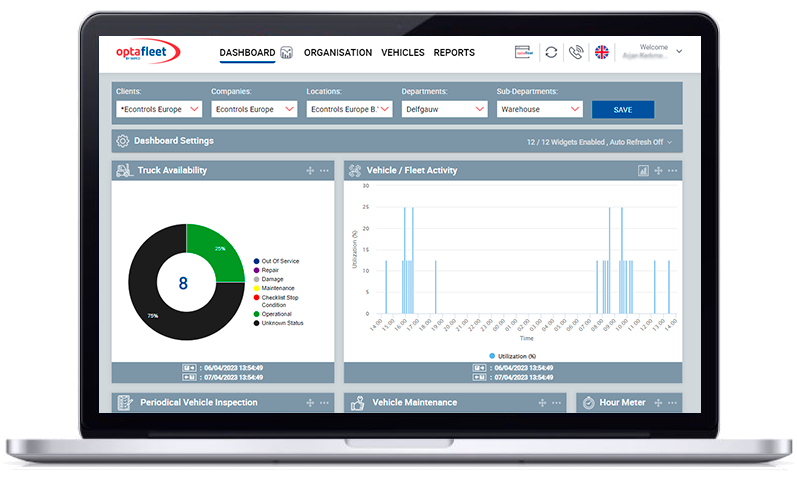Open the Departments dropdown showing Delfgauw
797x478 pixels.
point(444,109)
